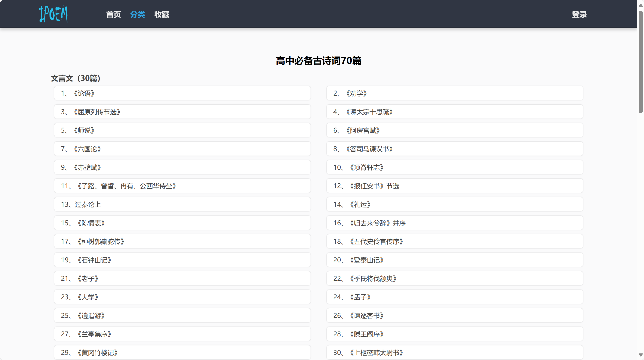Open 《归去来兮辞》并序 entry

click(x=454, y=223)
